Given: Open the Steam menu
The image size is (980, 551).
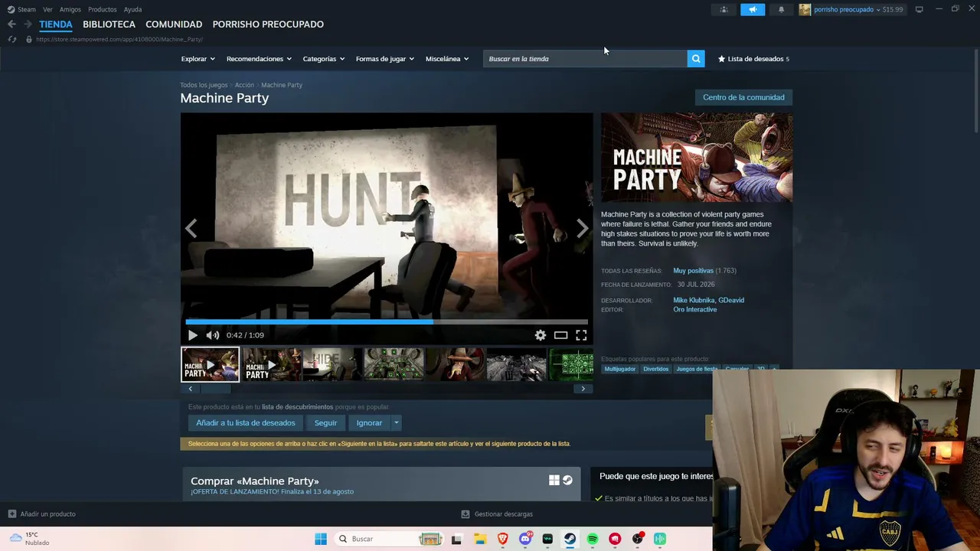Looking at the screenshot, I should pyautogui.click(x=21, y=9).
